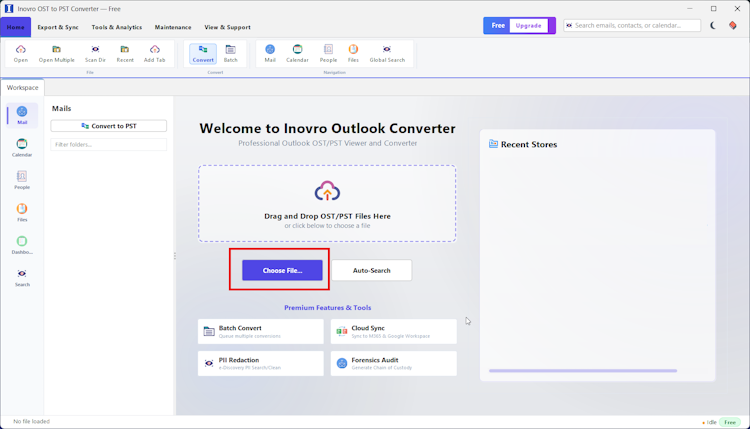Switch to the Dashboard sidebar view
The height and width of the screenshot is (429, 750).
pos(22,245)
